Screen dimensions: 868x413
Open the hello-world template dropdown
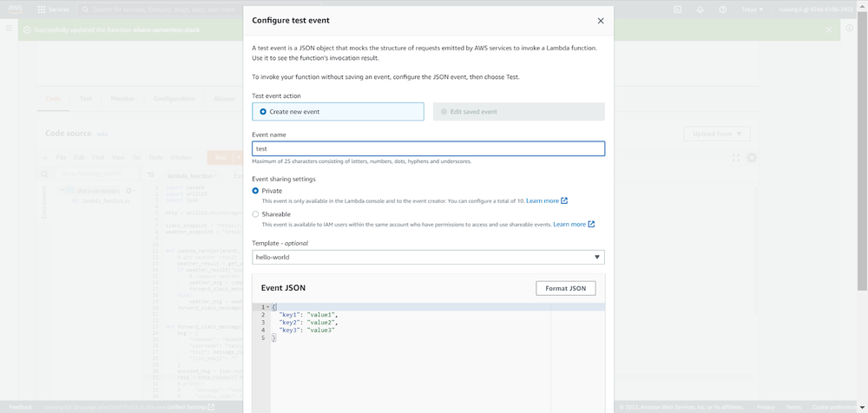(428, 258)
